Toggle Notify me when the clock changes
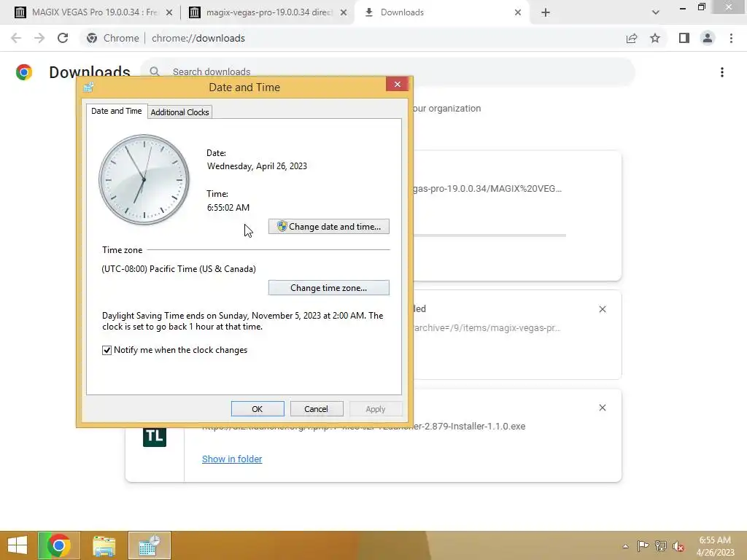 click(x=107, y=350)
